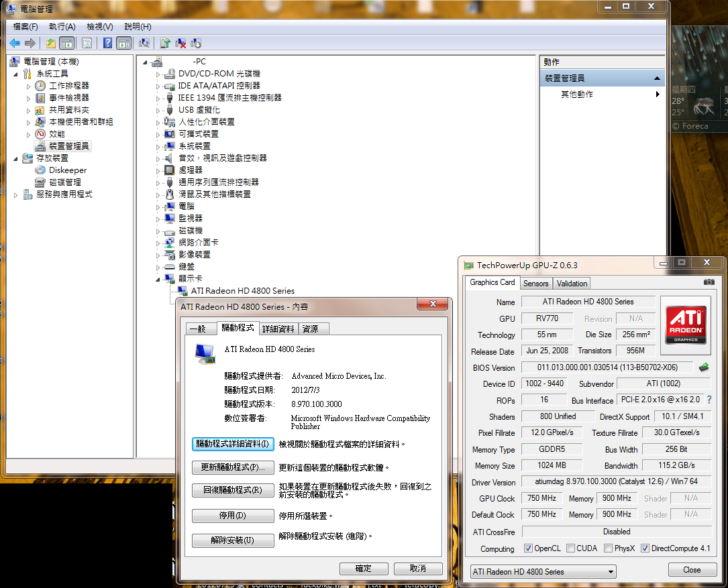Click the 工作排程器 clock icon
Screen dimensions: 728x588
tap(40, 86)
